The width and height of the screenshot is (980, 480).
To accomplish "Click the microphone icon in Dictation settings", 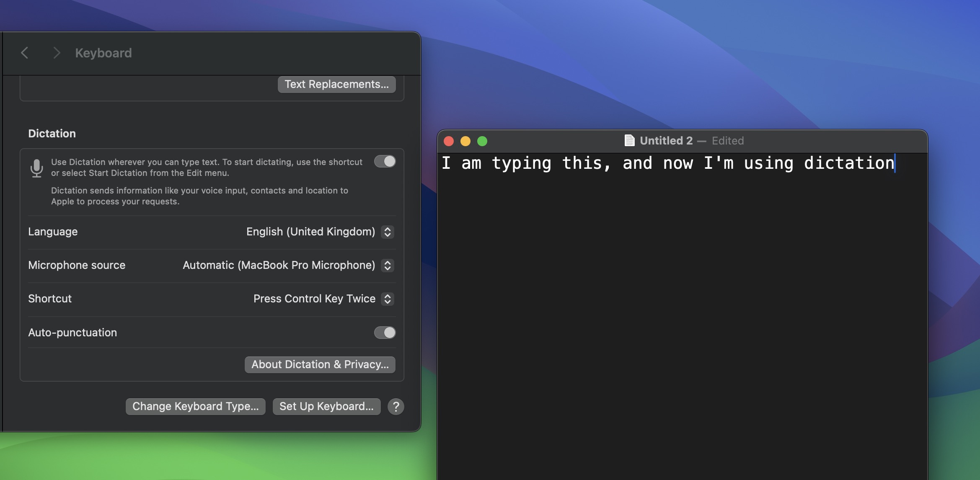I will click(x=35, y=168).
